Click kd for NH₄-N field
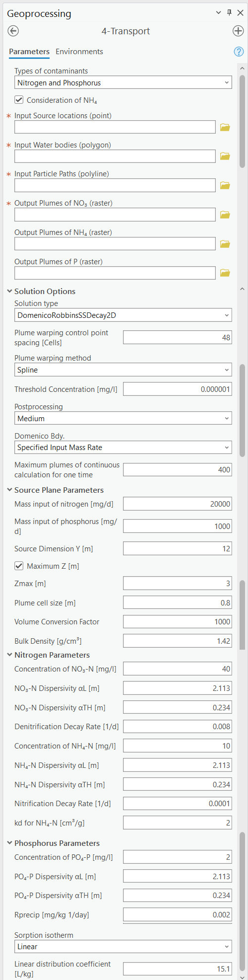This screenshot has height=980, width=248. [x=178, y=823]
